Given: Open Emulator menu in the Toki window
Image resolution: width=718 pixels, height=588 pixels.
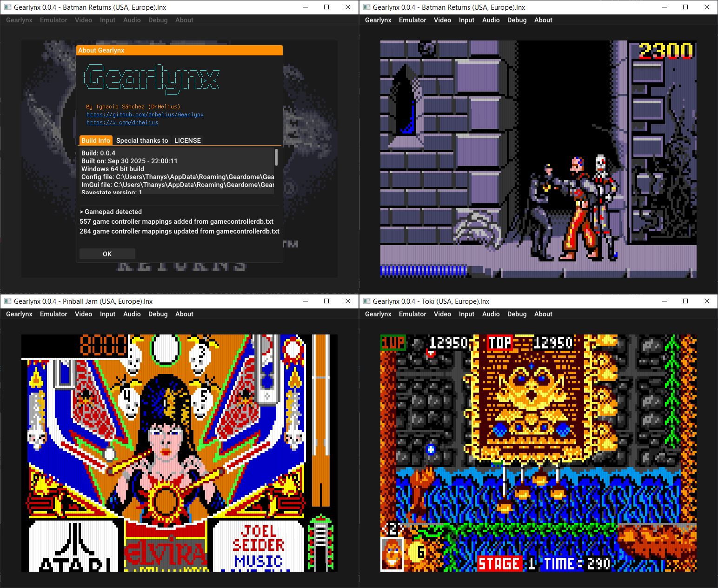Looking at the screenshot, I should [412, 314].
